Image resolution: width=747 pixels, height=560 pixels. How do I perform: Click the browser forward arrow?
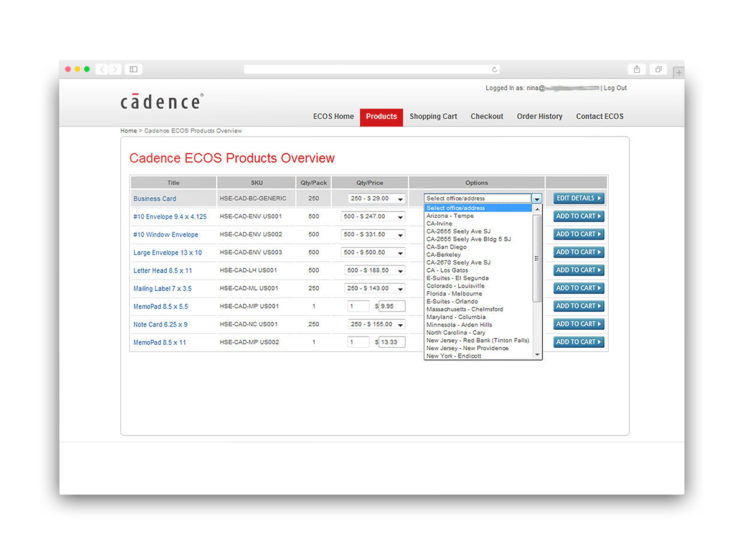115,69
